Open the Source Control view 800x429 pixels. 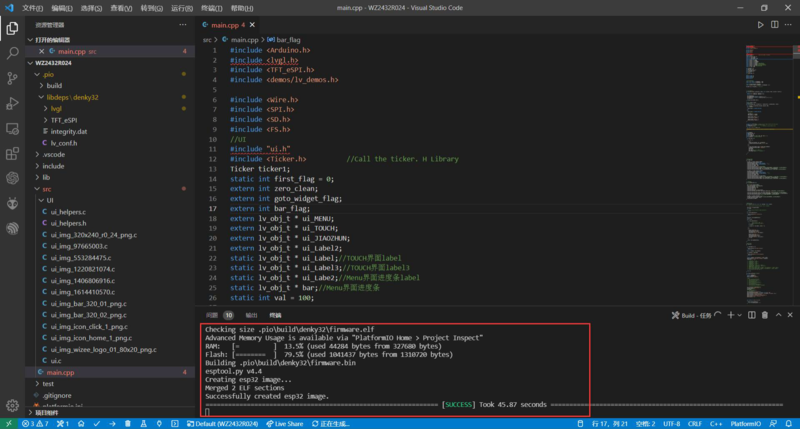pyautogui.click(x=12, y=78)
